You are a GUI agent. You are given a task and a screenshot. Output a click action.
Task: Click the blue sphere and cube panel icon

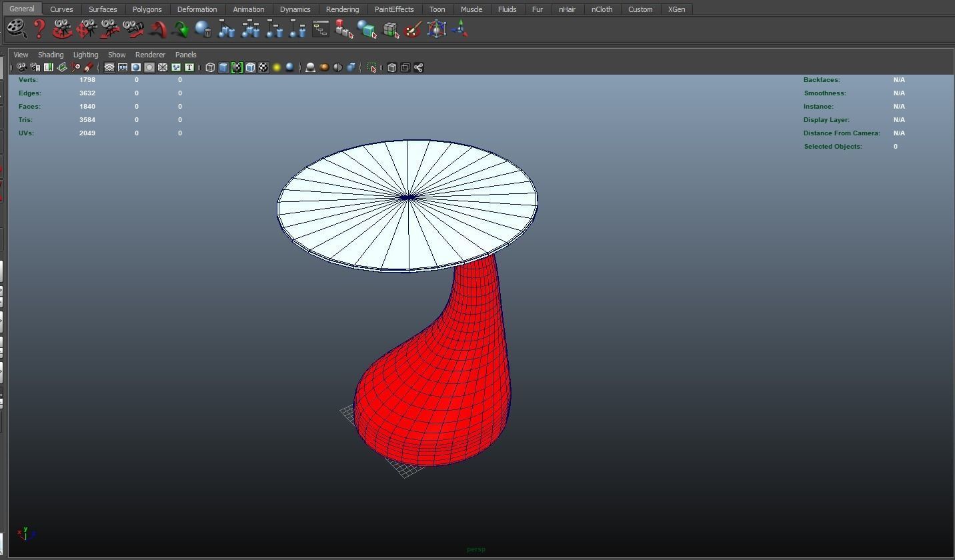(351, 67)
